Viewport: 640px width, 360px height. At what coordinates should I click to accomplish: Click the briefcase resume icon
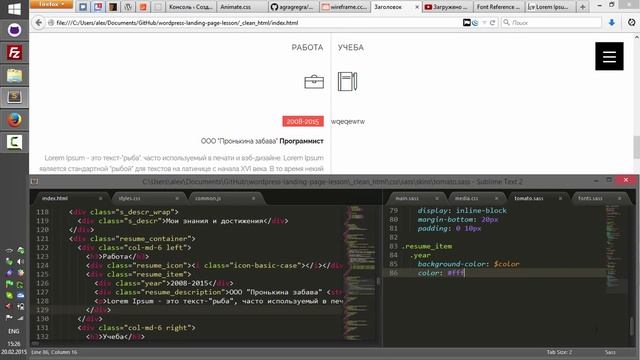tap(314, 82)
